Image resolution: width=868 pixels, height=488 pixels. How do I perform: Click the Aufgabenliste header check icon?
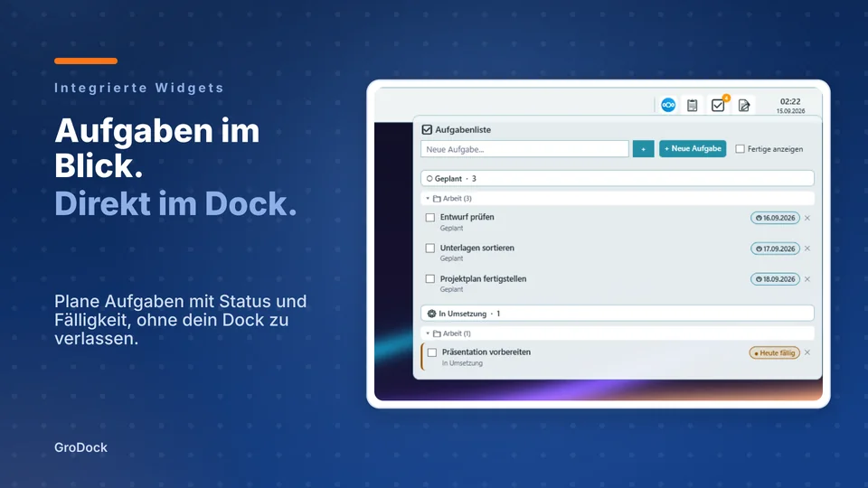[x=427, y=129]
